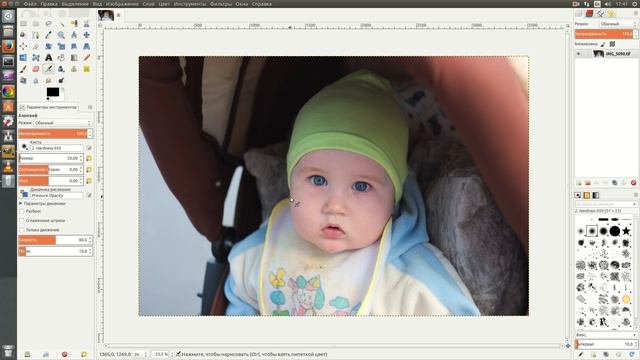The height and width of the screenshot is (360, 640).
Task: Select the Eraser tool
Action: [36, 69]
